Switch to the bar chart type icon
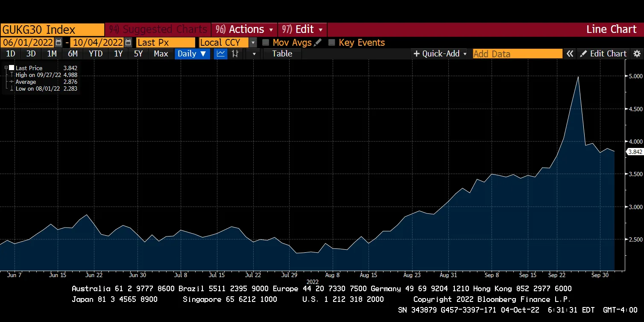 point(234,54)
